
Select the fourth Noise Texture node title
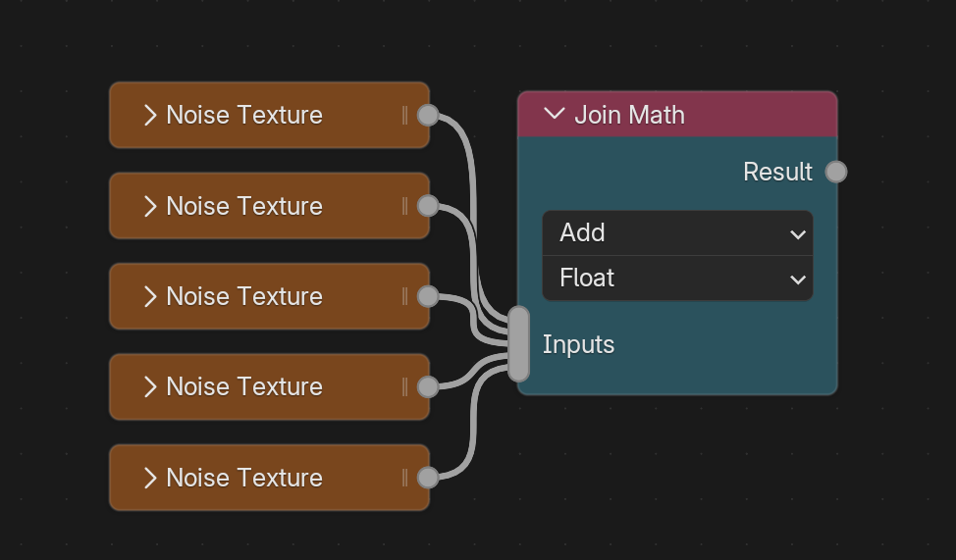point(244,386)
